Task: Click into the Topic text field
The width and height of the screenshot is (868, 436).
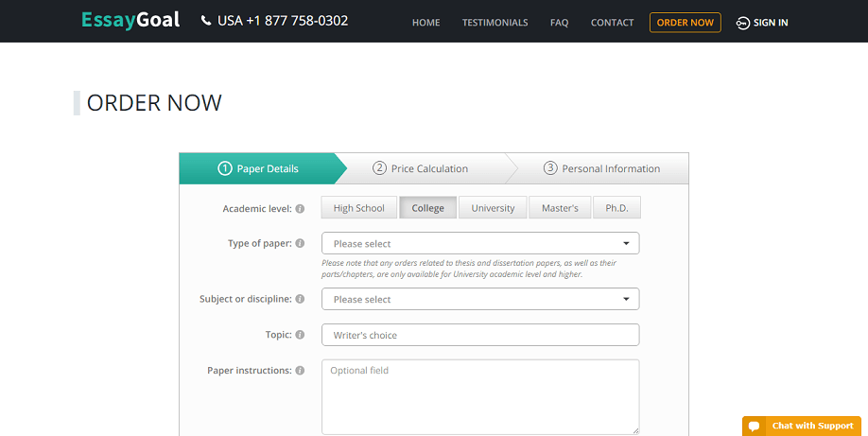Action: 480,335
